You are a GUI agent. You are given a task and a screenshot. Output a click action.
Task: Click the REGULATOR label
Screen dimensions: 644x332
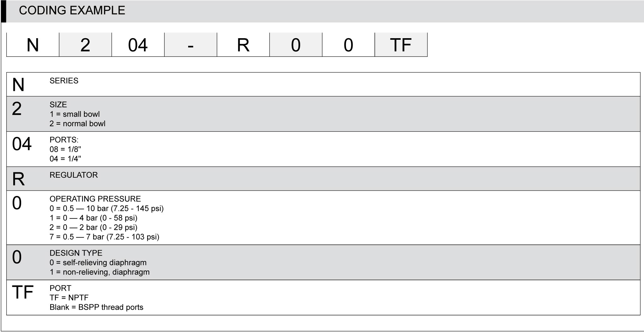click(74, 175)
